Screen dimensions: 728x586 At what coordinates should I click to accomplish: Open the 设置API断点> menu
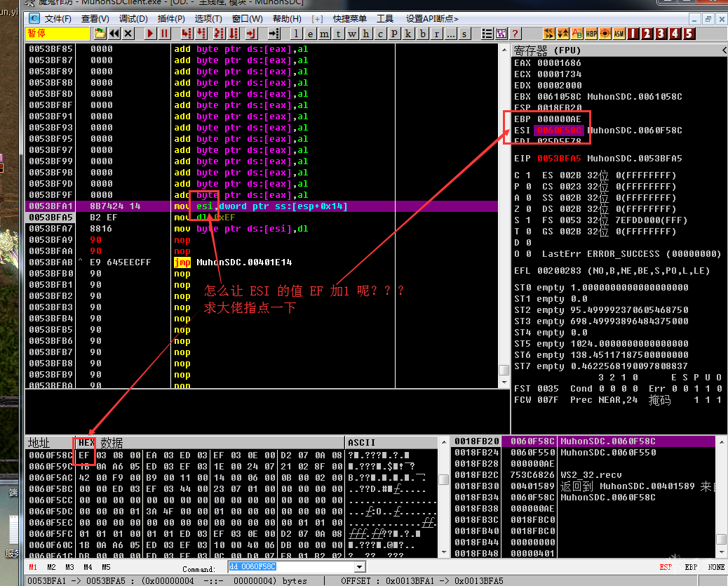(432, 18)
